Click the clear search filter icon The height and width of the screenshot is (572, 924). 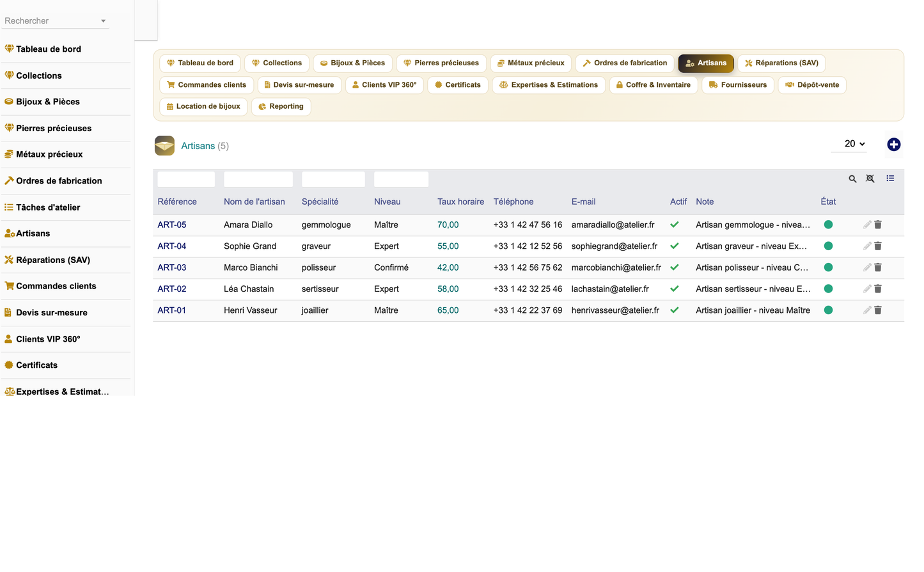click(x=870, y=179)
